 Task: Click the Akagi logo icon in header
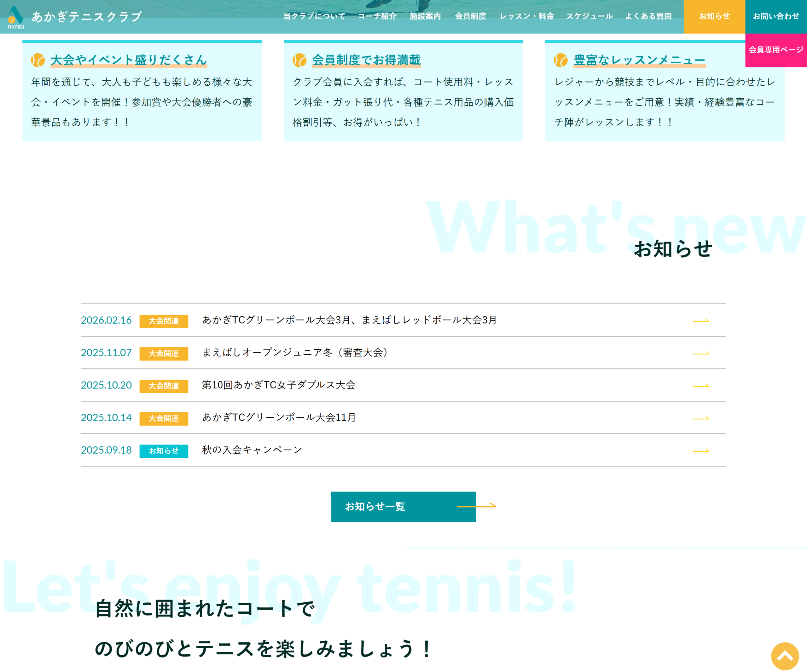tap(16, 17)
